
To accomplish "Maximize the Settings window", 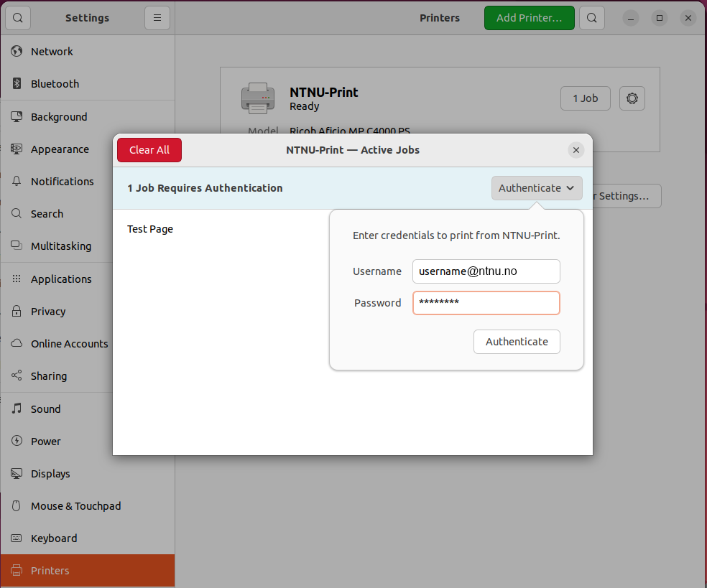I will coord(659,18).
